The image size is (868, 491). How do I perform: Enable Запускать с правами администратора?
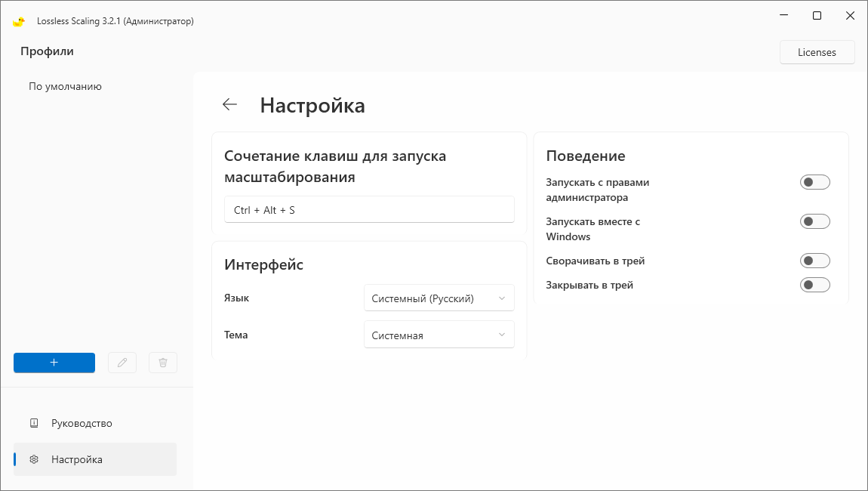click(815, 181)
